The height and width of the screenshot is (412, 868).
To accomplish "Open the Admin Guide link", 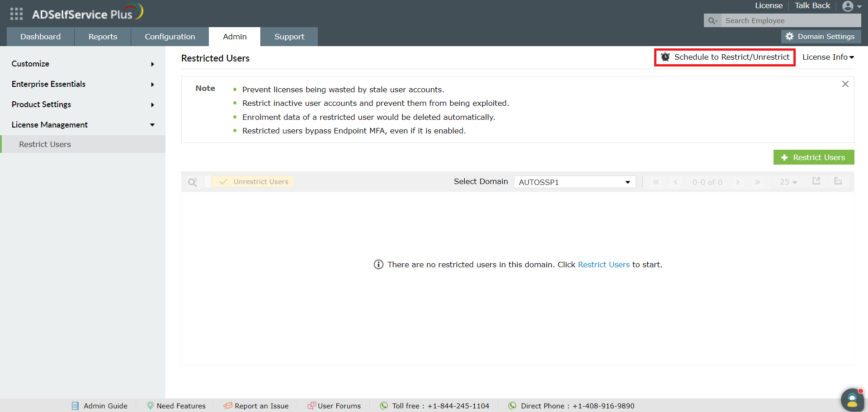I will (105, 406).
